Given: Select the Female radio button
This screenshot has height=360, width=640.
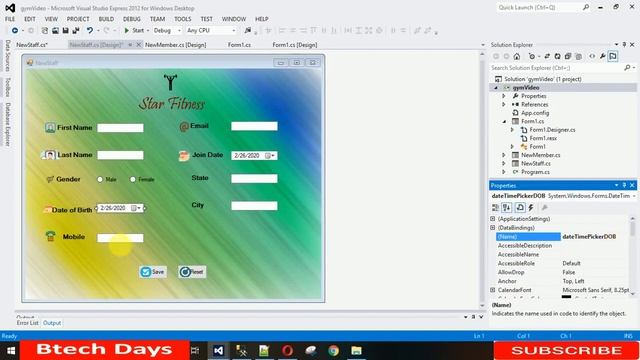Looking at the screenshot, I should (133, 179).
